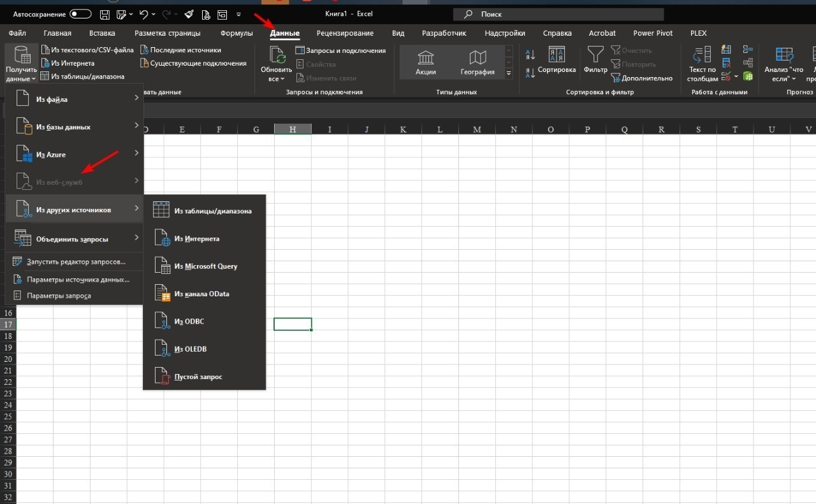Click Последние источники button
The width and height of the screenshot is (816, 504).
180,50
